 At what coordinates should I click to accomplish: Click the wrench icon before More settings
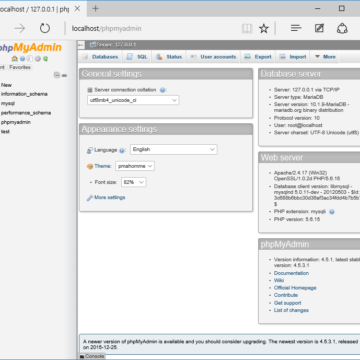(x=89, y=198)
